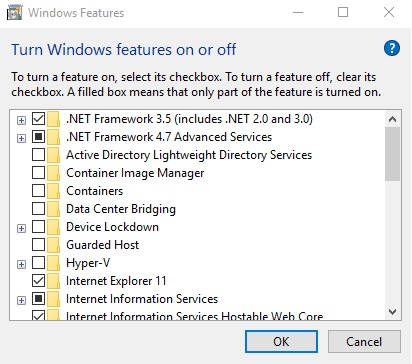Open the blue help question mark icon

[x=392, y=48]
